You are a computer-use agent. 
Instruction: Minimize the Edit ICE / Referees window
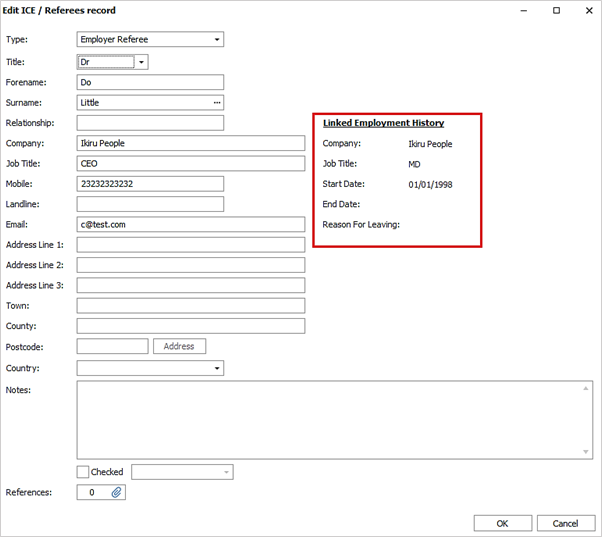click(x=523, y=10)
